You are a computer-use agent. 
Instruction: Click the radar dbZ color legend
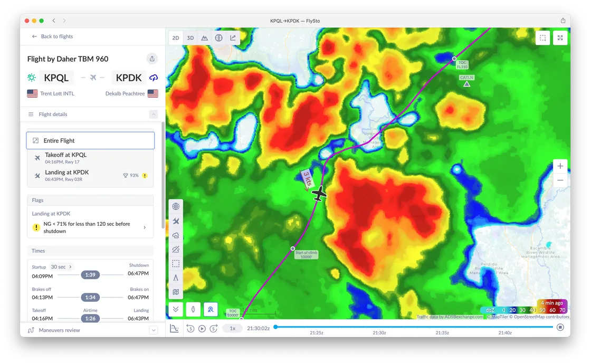pyautogui.click(x=525, y=310)
